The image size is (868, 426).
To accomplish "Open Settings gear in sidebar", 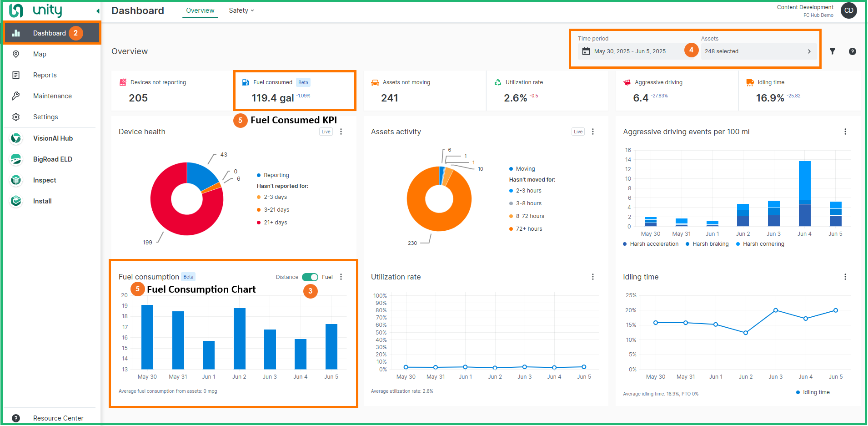I will [16, 117].
